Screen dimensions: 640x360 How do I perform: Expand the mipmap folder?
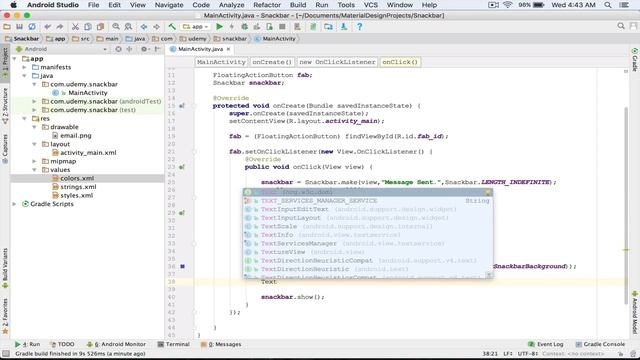tap(35, 161)
